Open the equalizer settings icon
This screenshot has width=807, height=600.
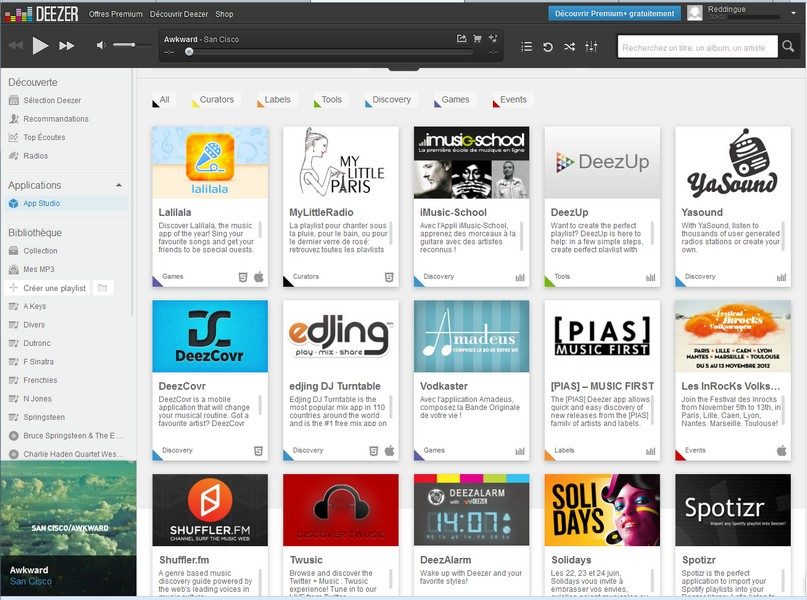coord(591,47)
